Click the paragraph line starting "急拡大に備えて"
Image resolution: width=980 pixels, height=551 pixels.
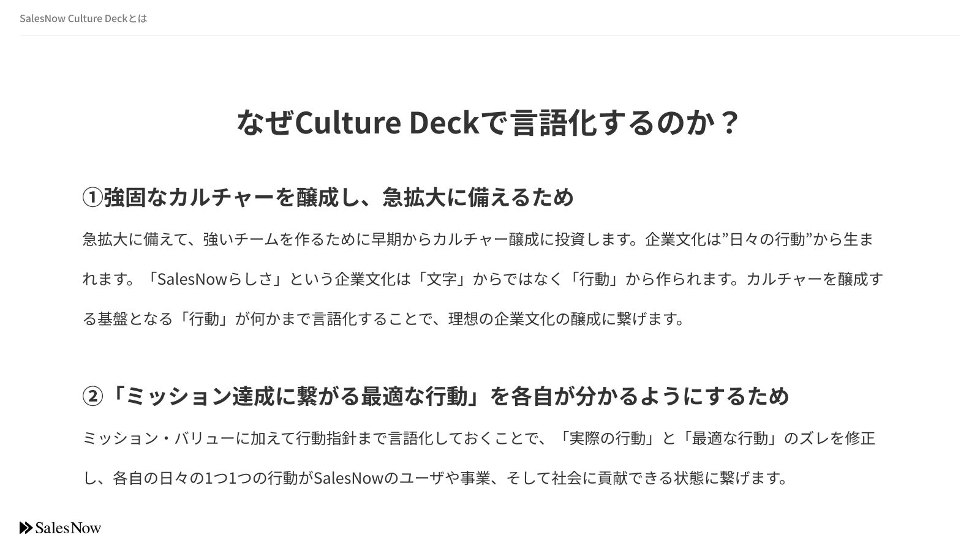point(478,239)
